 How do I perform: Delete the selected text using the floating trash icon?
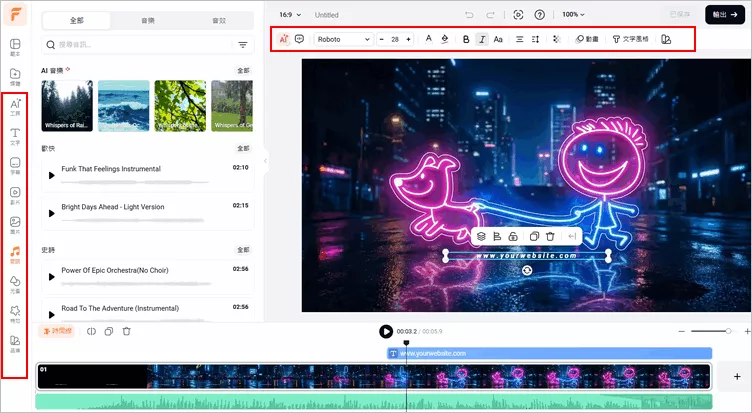[x=550, y=236]
